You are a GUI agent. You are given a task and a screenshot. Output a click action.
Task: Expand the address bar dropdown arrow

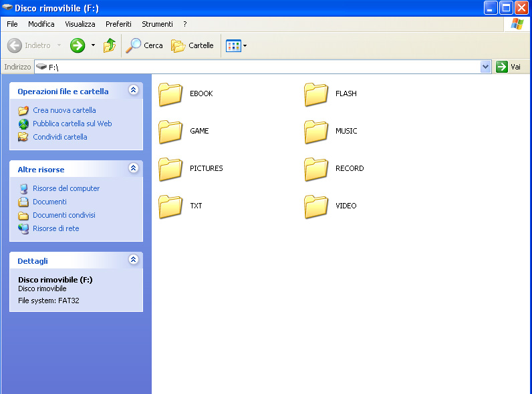486,67
